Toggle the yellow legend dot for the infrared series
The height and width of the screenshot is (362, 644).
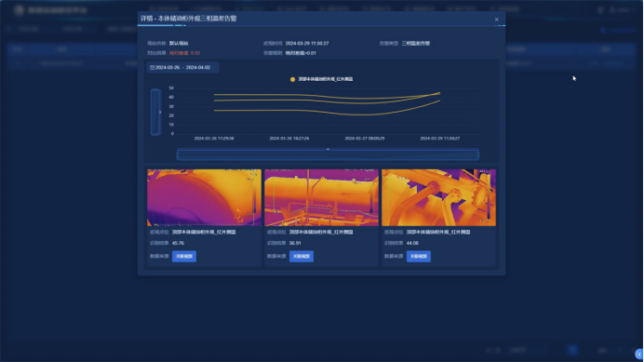point(292,79)
